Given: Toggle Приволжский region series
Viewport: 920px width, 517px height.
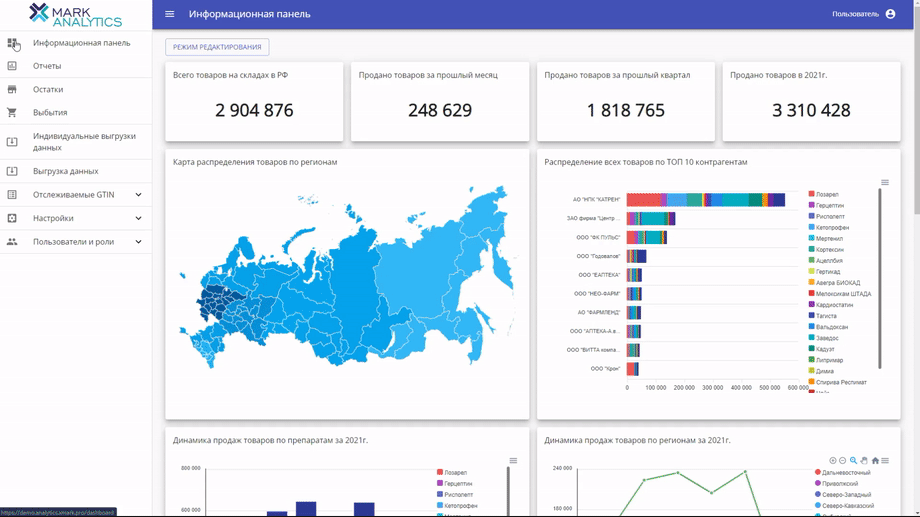Looking at the screenshot, I should tap(837, 484).
